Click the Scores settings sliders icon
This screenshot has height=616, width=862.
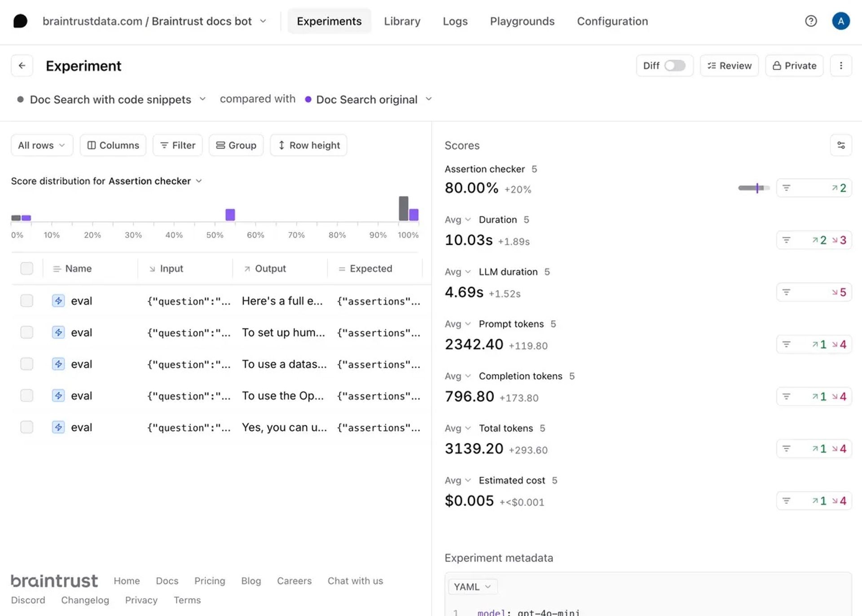(840, 145)
